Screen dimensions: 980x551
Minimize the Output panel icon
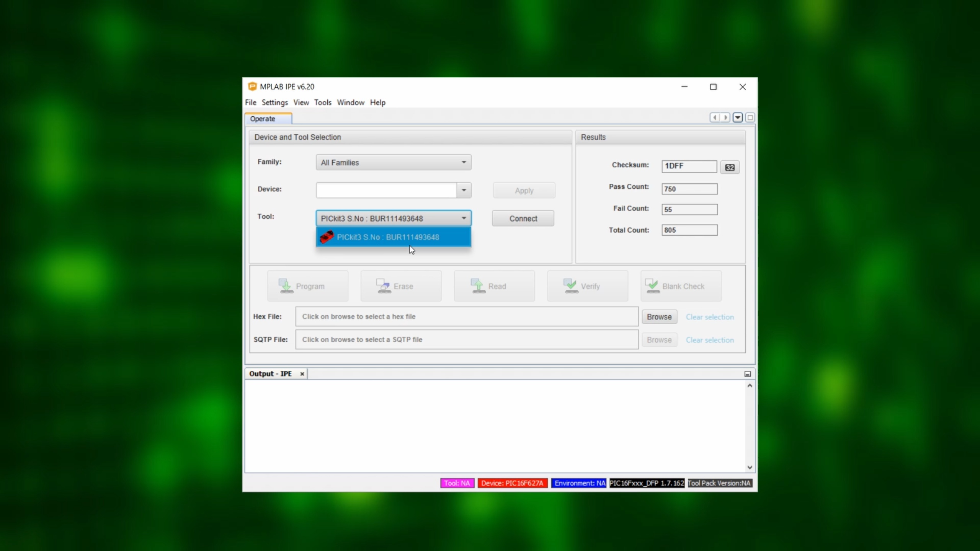coord(747,374)
